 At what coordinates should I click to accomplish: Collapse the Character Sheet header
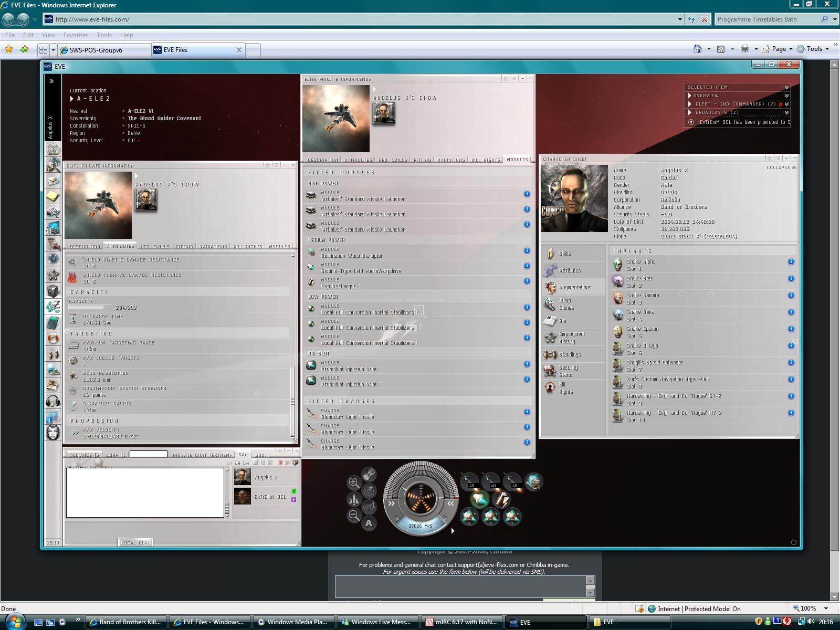781,167
